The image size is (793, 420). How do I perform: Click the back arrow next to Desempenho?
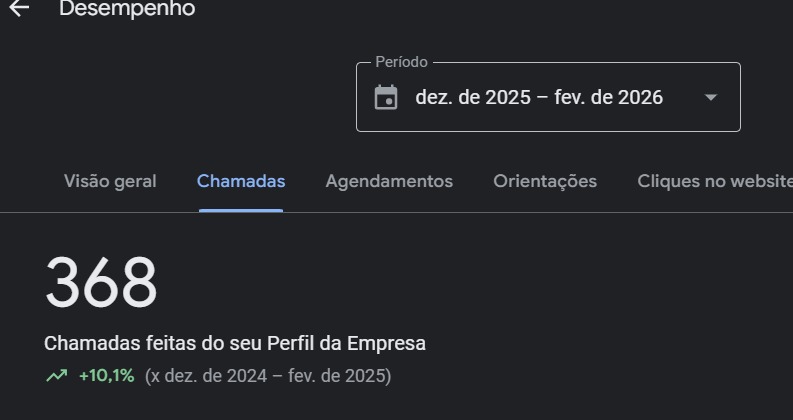(x=18, y=8)
